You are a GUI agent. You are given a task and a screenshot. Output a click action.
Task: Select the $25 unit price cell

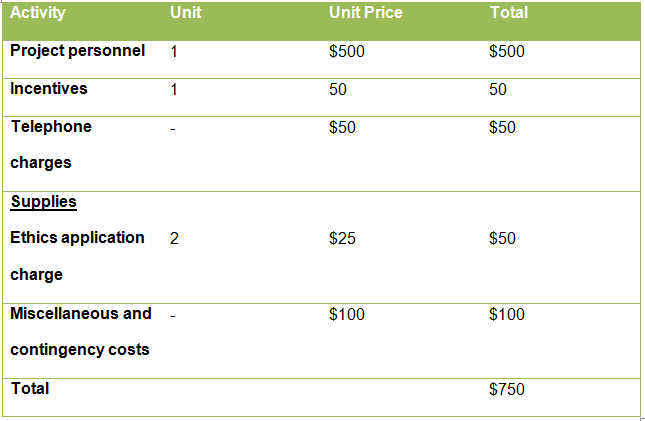[342, 239]
